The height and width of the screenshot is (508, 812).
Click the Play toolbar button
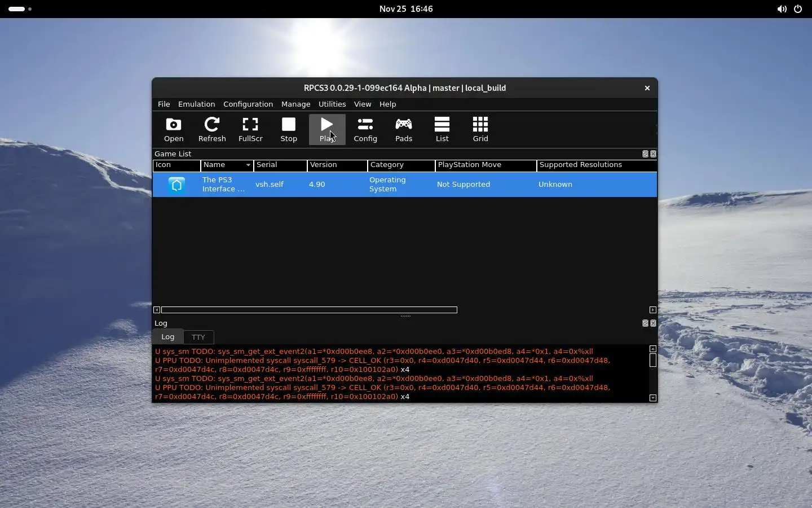coord(327,130)
